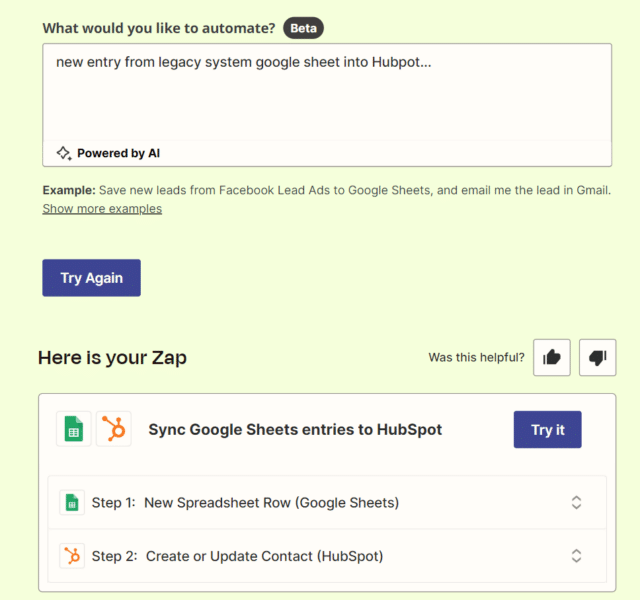Expand Step 2 using its chevron arrows
640x600 pixels.
pos(576,556)
